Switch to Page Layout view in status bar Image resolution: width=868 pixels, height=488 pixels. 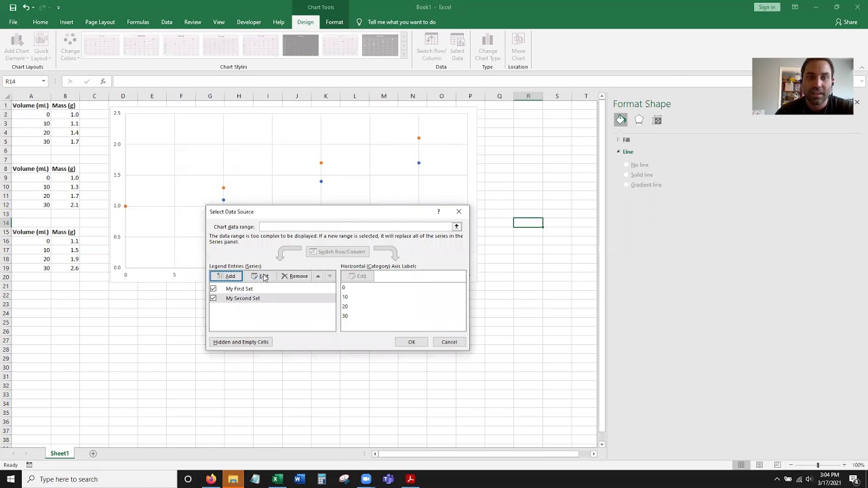point(759,465)
